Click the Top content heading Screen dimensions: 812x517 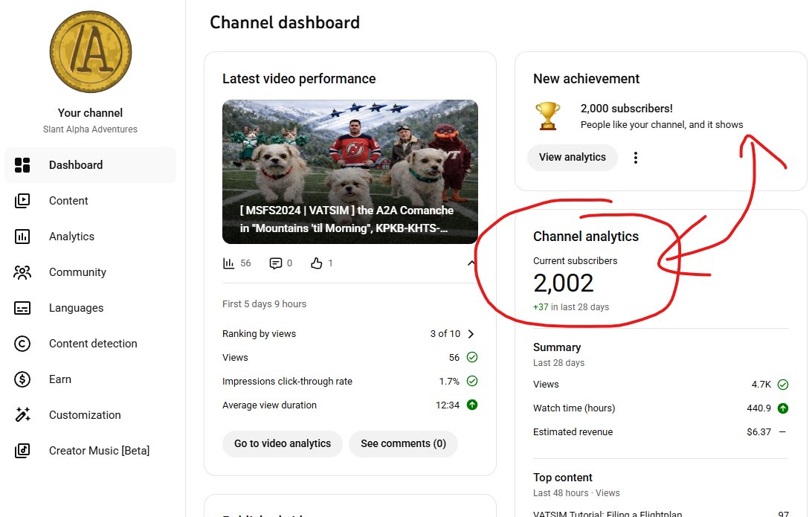562,477
